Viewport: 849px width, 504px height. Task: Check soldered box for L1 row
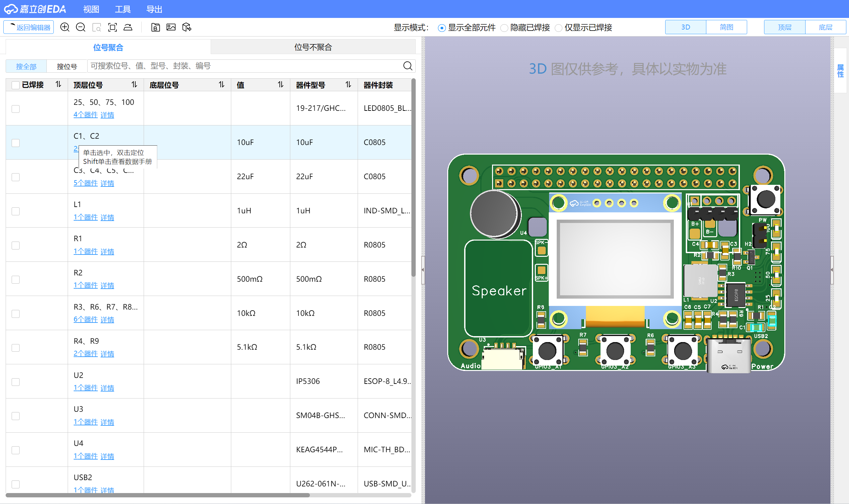click(x=15, y=211)
